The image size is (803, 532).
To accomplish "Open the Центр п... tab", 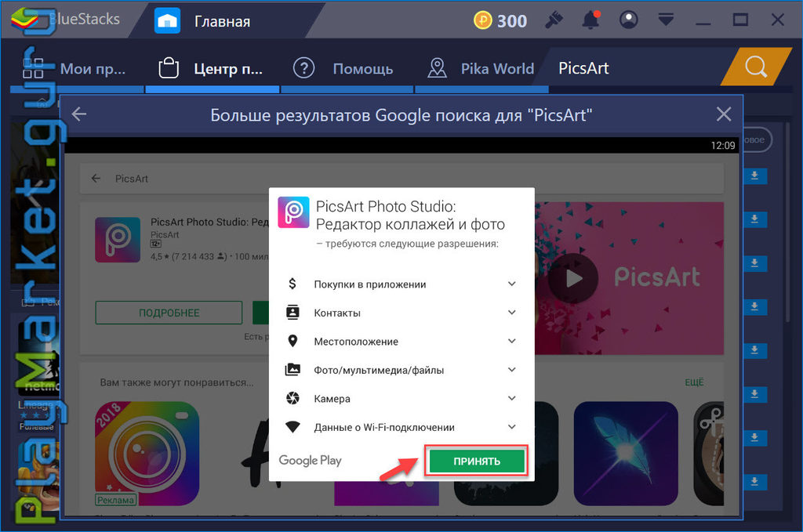I will [x=212, y=68].
